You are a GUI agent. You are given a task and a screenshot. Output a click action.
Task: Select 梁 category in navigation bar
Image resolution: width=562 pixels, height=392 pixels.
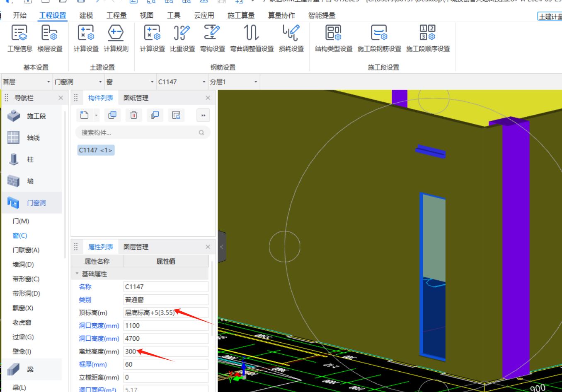point(32,369)
